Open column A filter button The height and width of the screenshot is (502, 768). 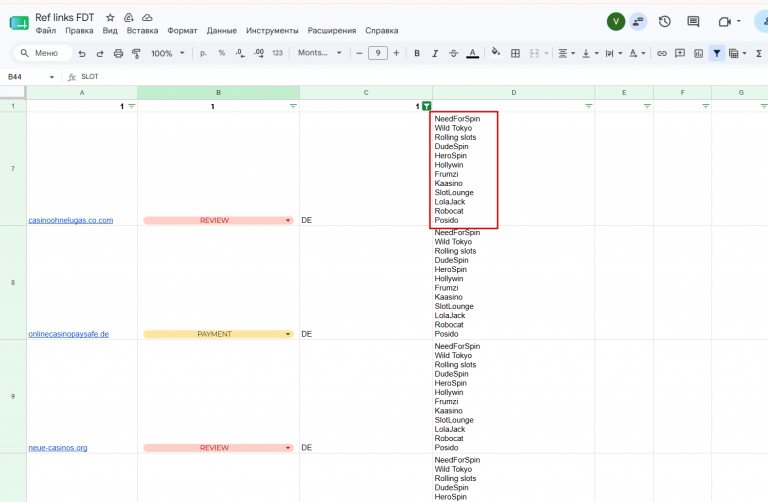pos(131,106)
